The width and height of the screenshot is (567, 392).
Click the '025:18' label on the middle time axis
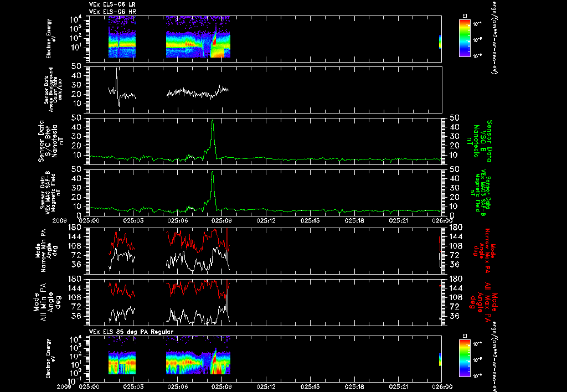tap(354, 220)
